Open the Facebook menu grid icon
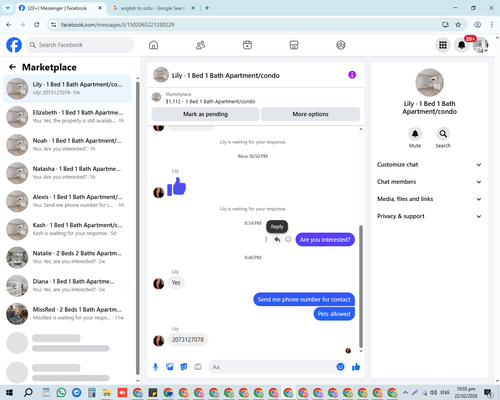500x400 pixels. point(443,45)
